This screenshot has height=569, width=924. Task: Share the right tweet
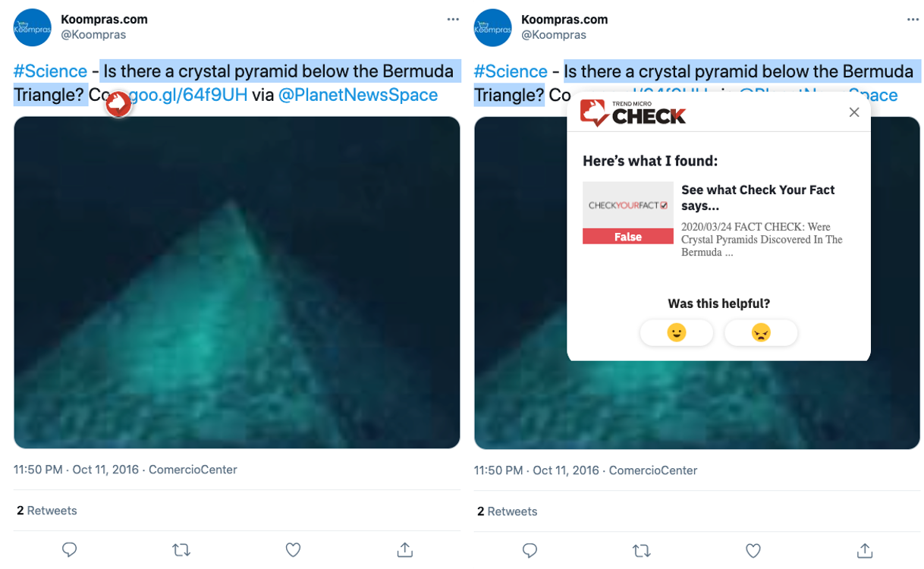pos(866,549)
